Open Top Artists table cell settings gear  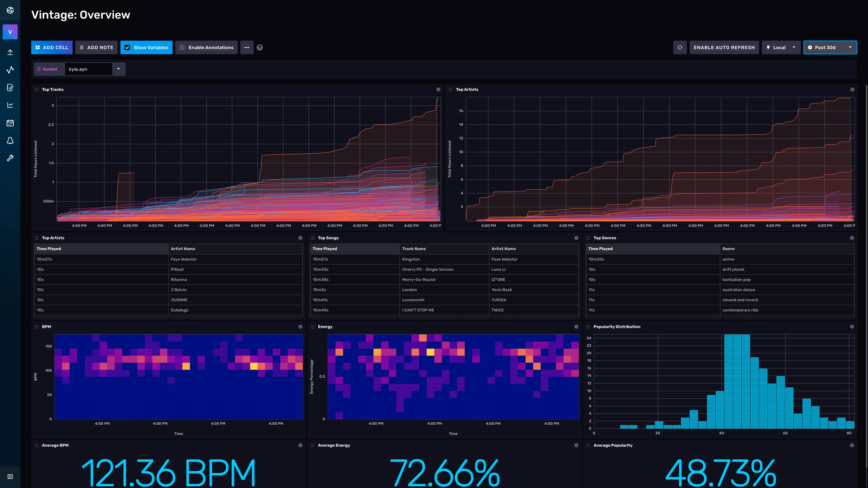tap(300, 238)
